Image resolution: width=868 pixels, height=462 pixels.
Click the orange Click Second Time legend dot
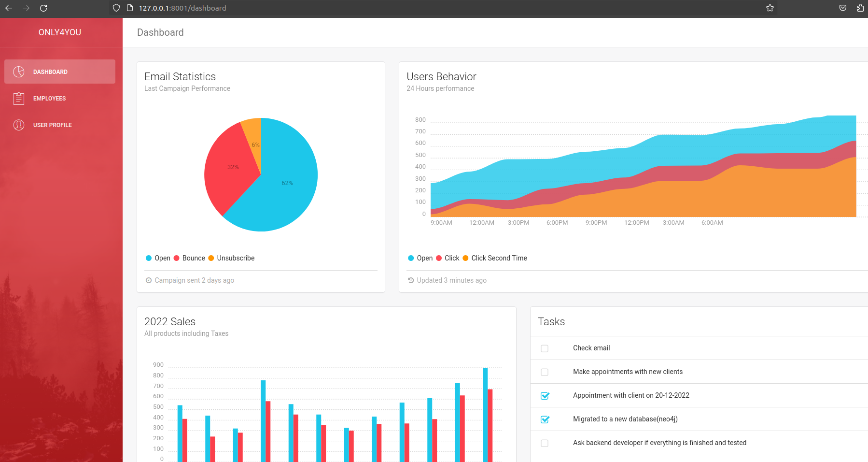tap(465, 258)
